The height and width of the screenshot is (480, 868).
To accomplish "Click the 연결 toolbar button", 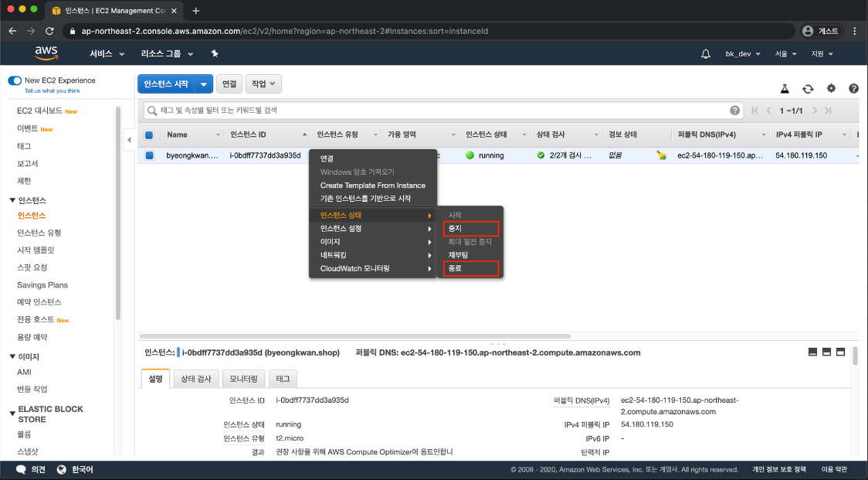I will 229,83.
